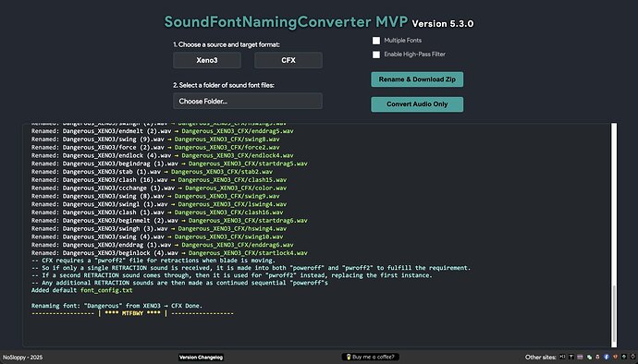Click 'Choose a source and target format' label
This screenshot has height=364, width=638.
[x=227, y=44]
